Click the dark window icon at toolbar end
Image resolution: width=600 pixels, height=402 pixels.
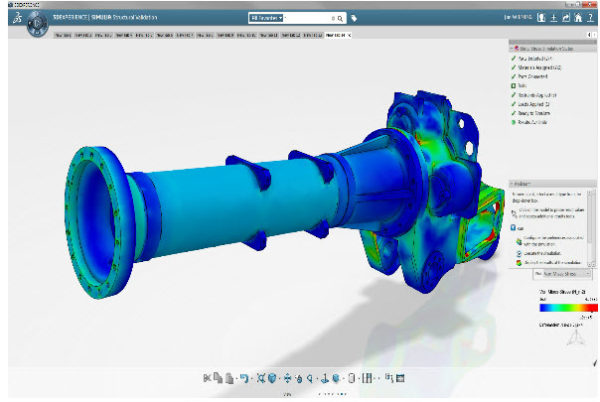click(x=400, y=378)
